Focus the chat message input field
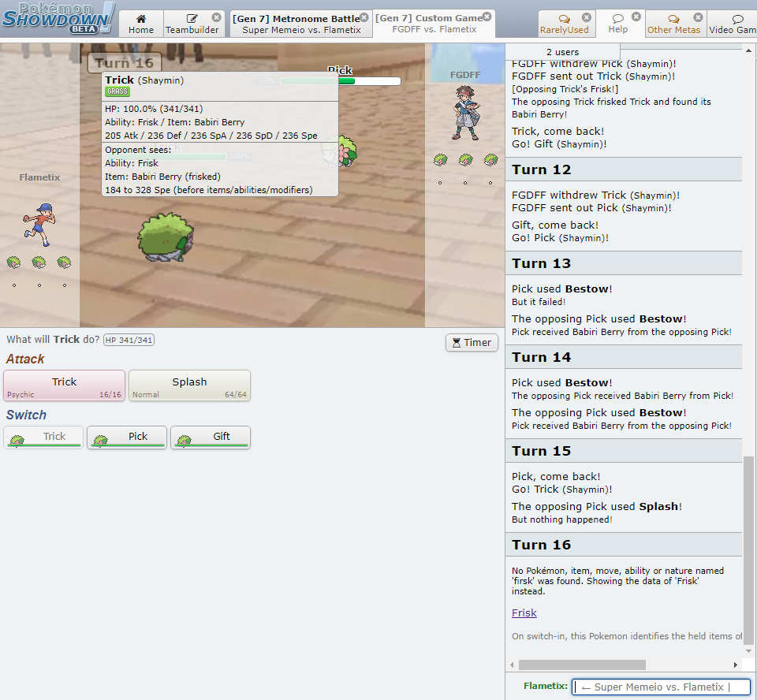 (x=661, y=687)
